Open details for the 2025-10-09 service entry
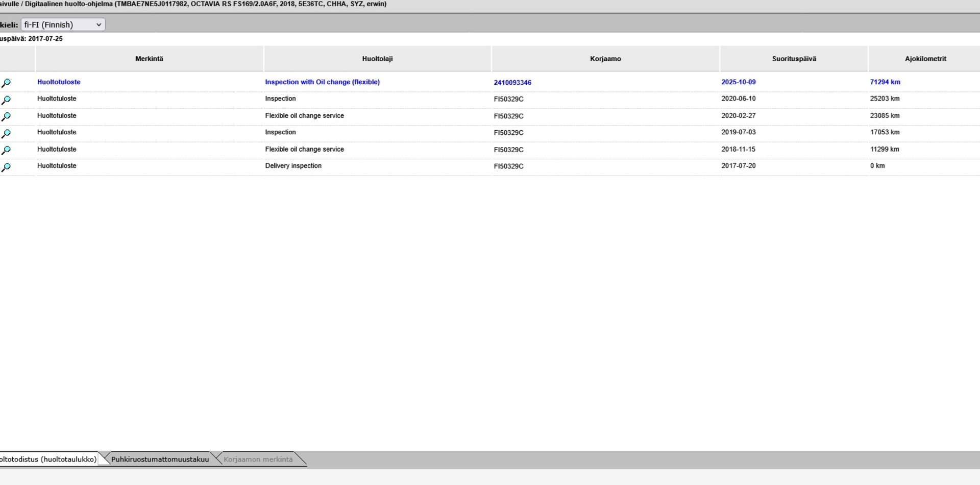Screen dimensions: 980x485 [6, 83]
